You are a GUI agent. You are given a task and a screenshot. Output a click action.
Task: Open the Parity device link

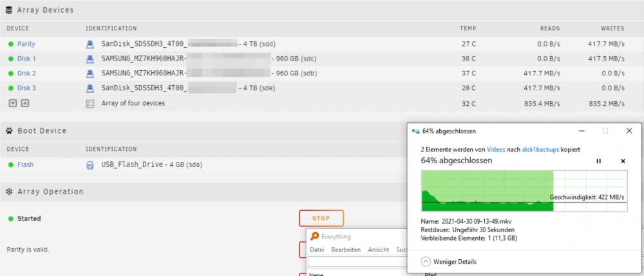(26, 44)
